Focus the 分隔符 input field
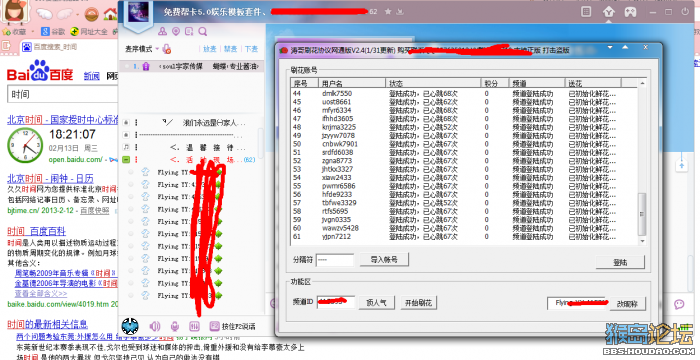This screenshot has width=700, height=360. pyautogui.click(x=335, y=260)
